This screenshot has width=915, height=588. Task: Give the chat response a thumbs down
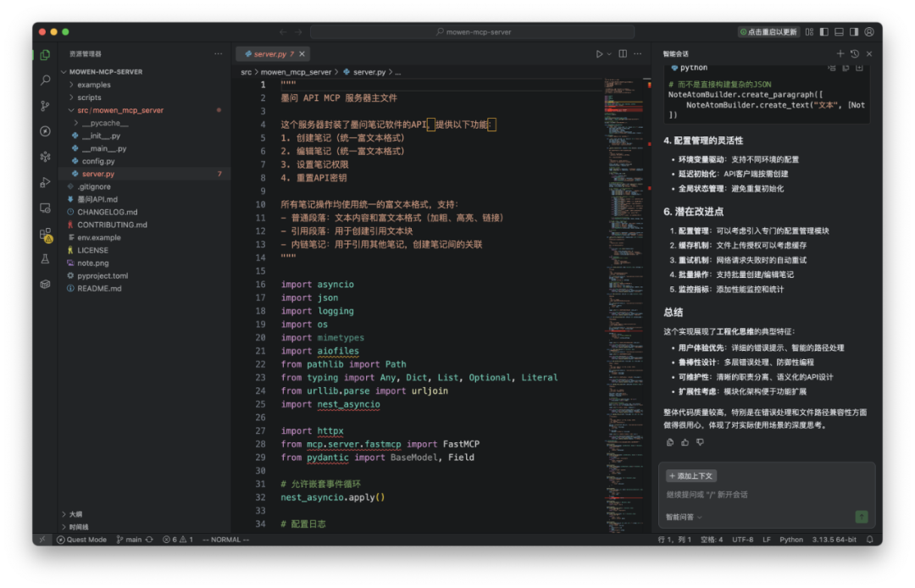click(x=701, y=442)
